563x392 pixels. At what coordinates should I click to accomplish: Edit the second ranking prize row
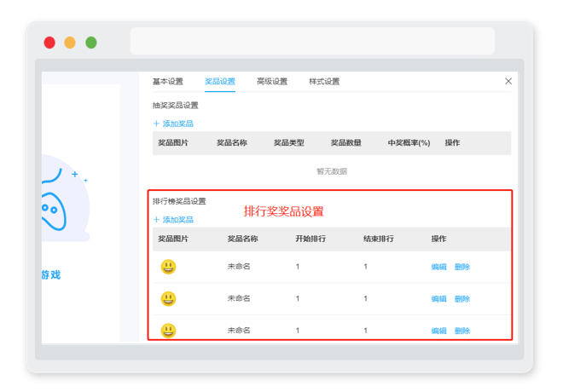(x=438, y=298)
